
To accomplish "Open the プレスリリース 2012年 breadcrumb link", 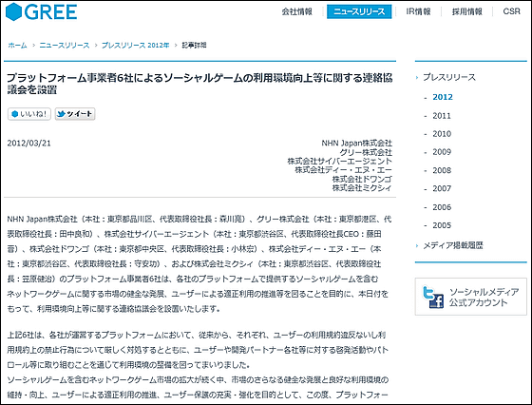I will coord(135,45).
